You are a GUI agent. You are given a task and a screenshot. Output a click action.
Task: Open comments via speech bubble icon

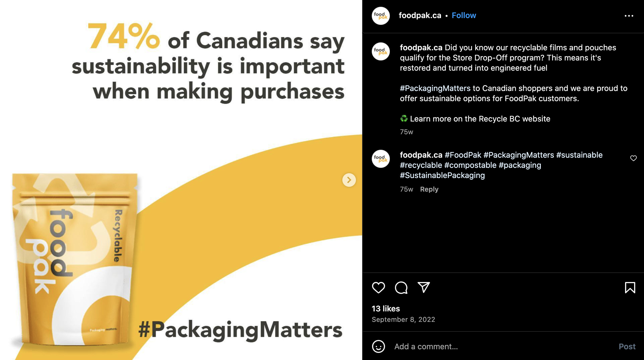(x=401, y=288)
